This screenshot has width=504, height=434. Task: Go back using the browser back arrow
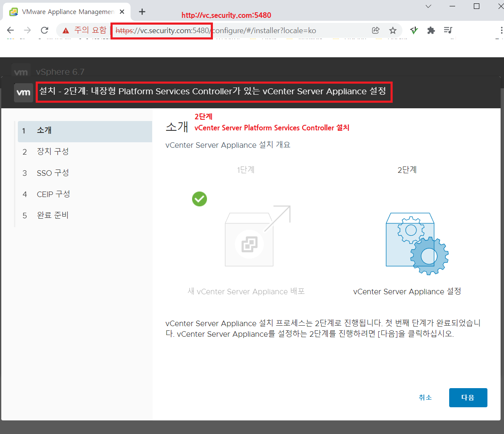click(x=10, y=30)
